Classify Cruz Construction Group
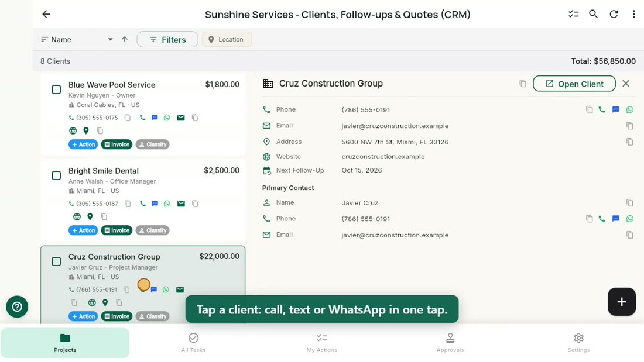644x362 pixels. 152,316
